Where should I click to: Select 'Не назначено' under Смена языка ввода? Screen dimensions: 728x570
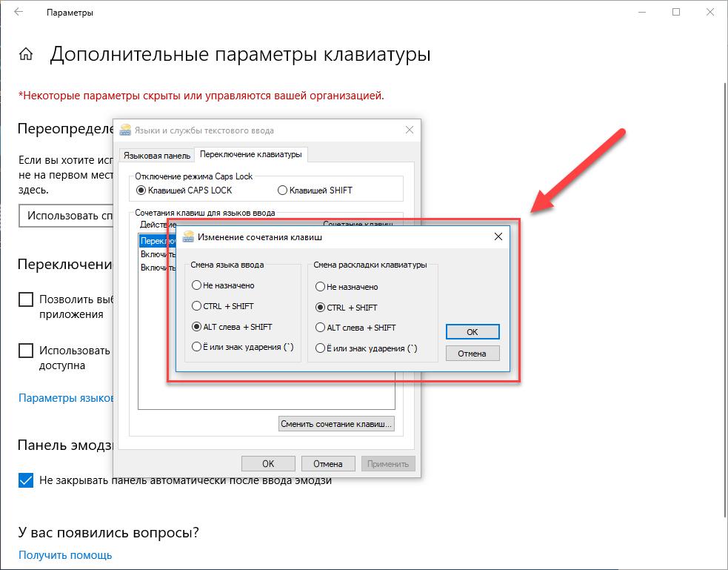224,285
